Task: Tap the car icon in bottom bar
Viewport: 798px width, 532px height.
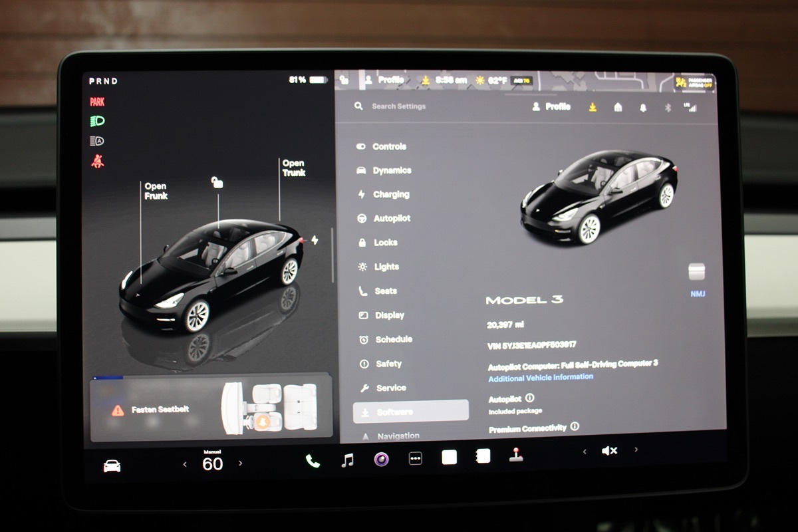Action: (x=112, y=466)
